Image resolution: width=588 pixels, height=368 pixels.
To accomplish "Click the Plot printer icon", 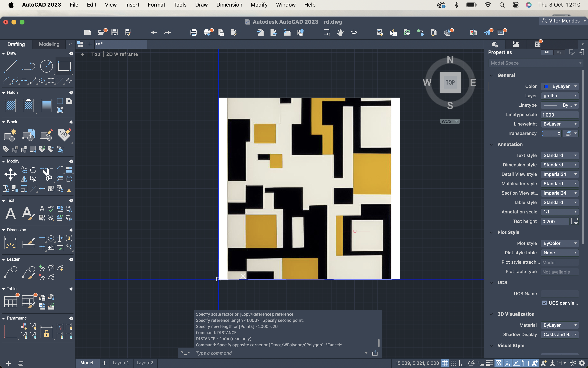I will [x=194, y=32].
